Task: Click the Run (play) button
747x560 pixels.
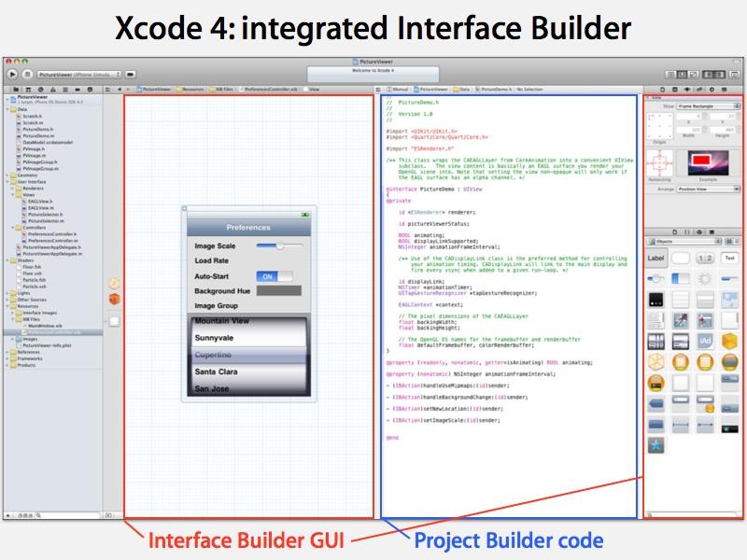Action: click(x=12, y=75)
